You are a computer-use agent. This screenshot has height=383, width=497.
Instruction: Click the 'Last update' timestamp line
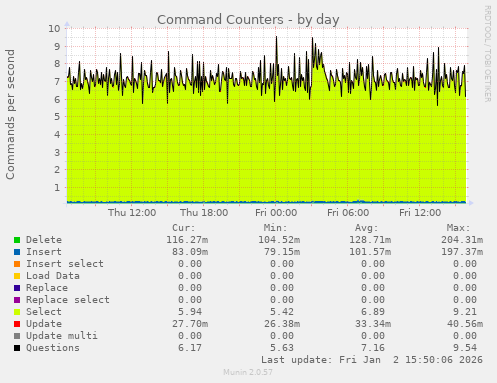point(372,360)
